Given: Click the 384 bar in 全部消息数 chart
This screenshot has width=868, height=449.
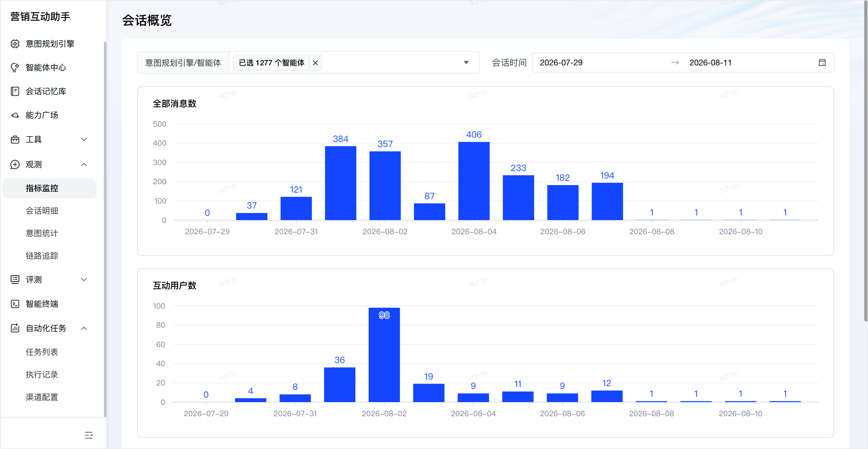Looking at the screenshot, I should coord(340,183).
